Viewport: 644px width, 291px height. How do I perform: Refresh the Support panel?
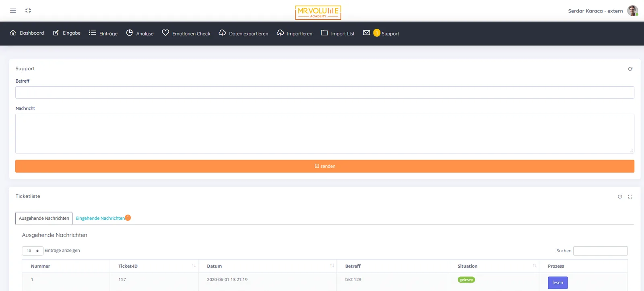pyautogui.click(x=630, y=69)
